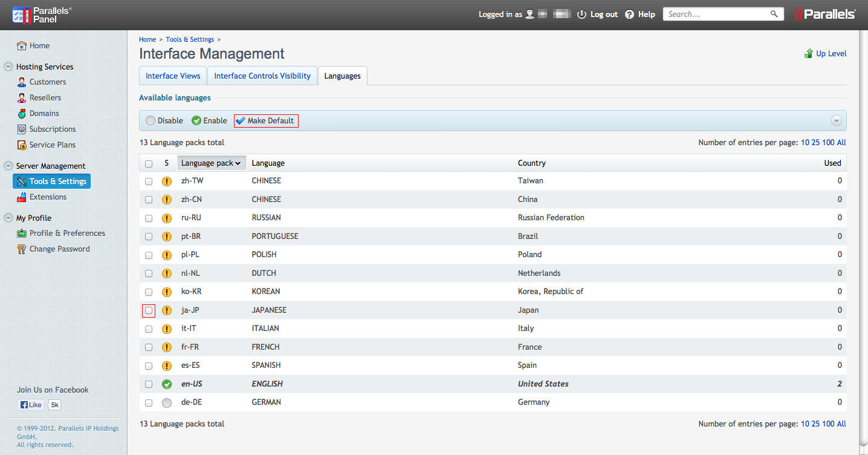The width and height of the screenshot is (868, 455).
Task: Click the Service Plans icon
Action: [x=22, y=145]
